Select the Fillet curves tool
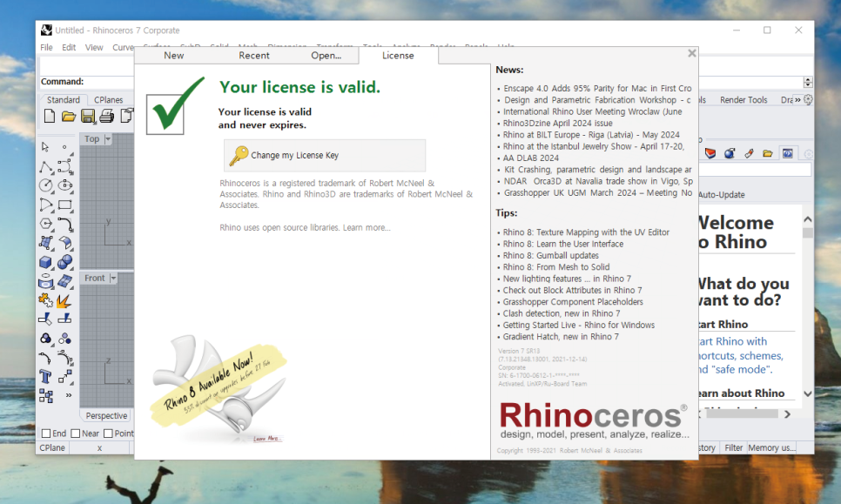Viewport: 841px width, 504px height. (x=65, y=224)
